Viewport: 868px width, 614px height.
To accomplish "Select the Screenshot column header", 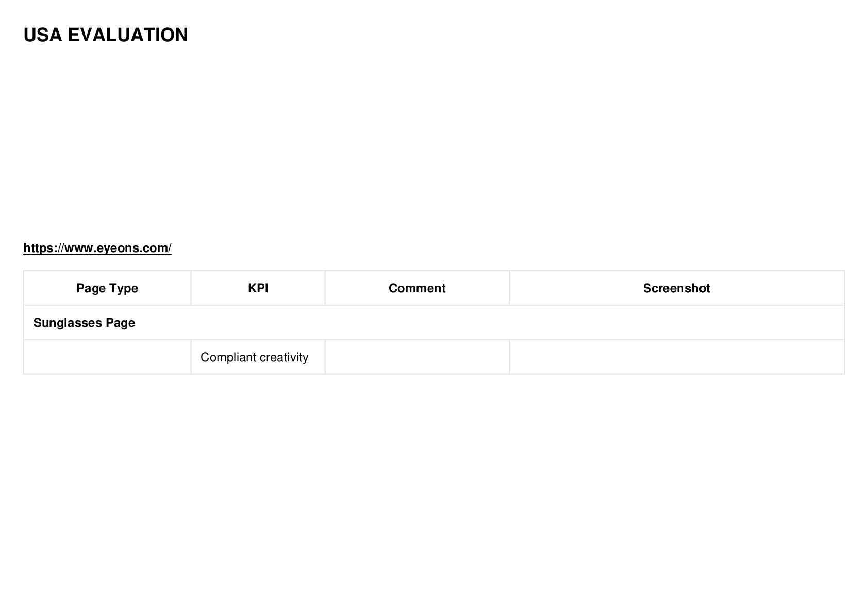I will 676,288.
